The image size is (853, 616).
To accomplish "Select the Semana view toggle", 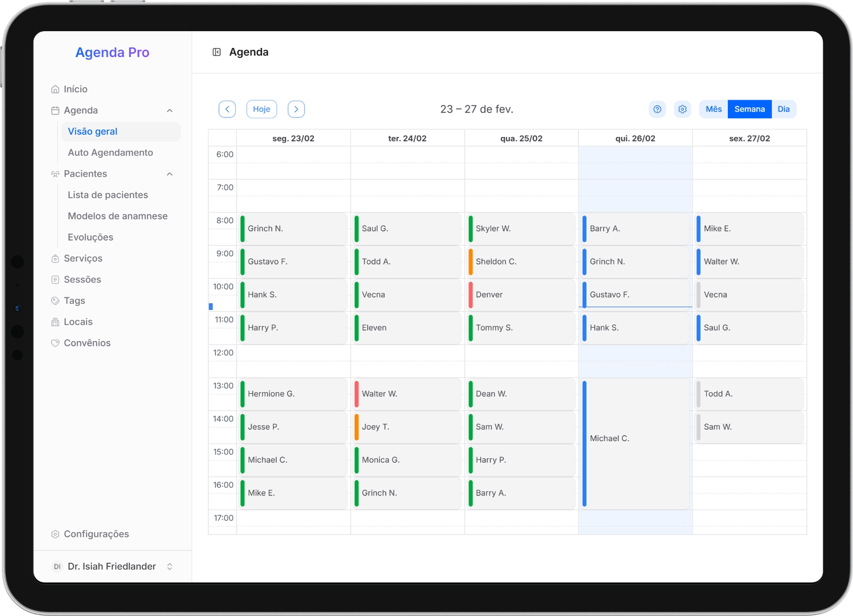I will click(749, 109).
